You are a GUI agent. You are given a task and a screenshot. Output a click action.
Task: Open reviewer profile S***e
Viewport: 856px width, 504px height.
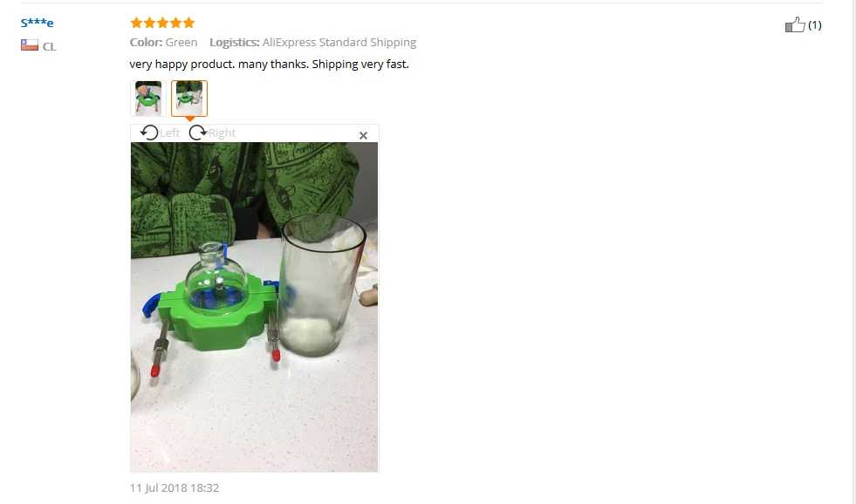[x=38, y=23]
